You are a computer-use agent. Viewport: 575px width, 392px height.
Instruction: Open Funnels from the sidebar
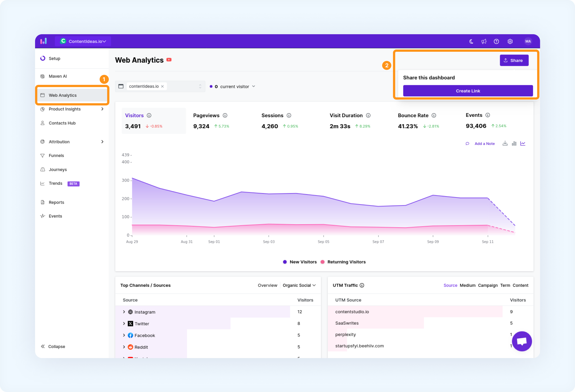tap(56, 156)
